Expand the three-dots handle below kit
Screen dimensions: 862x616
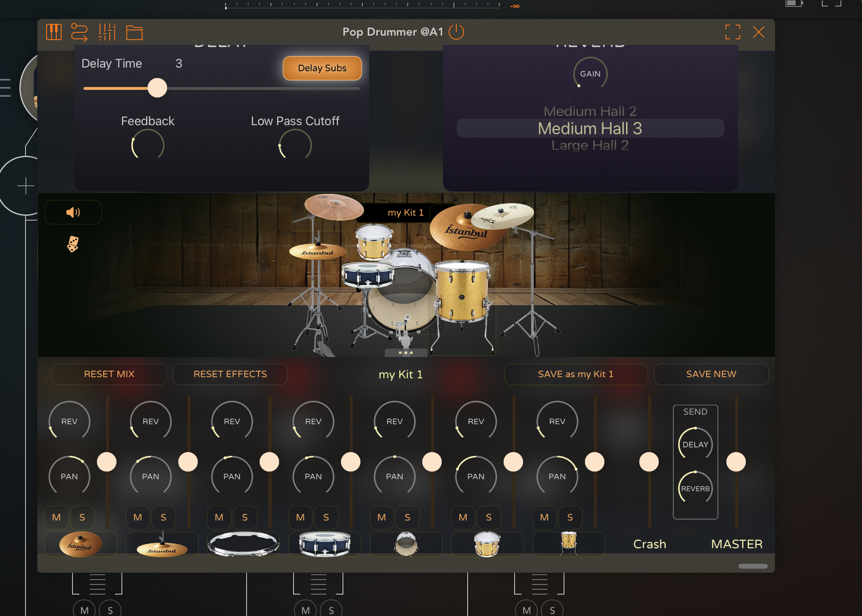click(406, 353)
